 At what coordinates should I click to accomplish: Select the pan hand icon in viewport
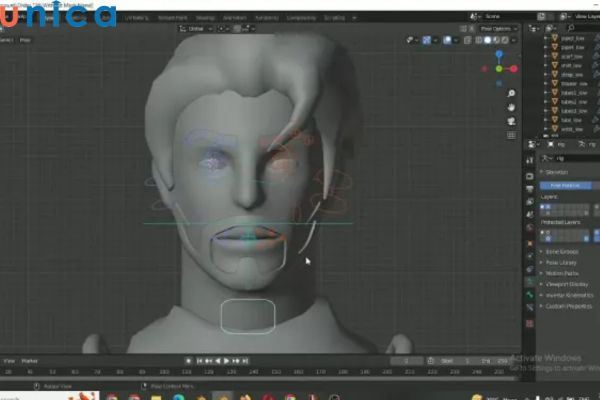(x=511, y=107)
